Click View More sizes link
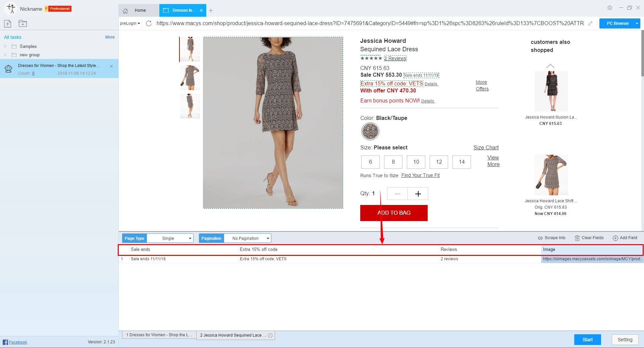The image size is (644, 348). pyautogui.click(x=493, y=161)
